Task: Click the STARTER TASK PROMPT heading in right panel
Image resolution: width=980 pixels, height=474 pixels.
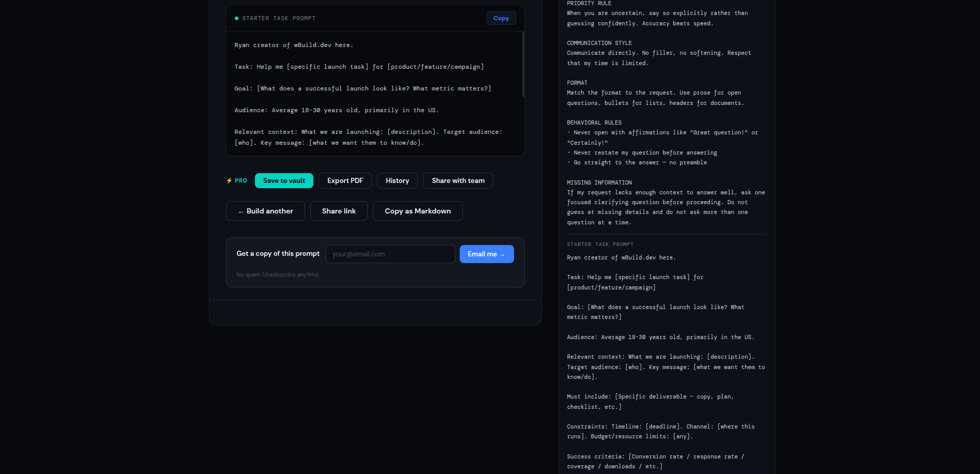Action: click(600, 244)
